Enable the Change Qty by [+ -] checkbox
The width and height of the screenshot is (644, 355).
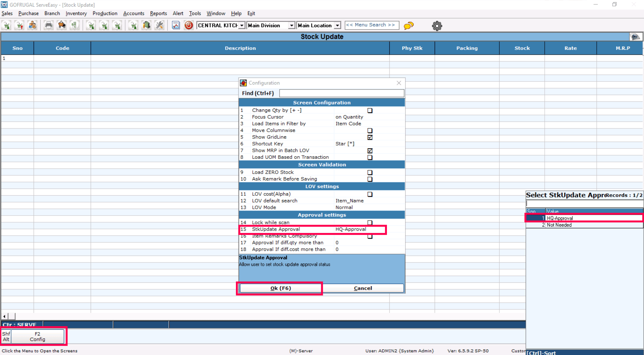pos(370,111)
